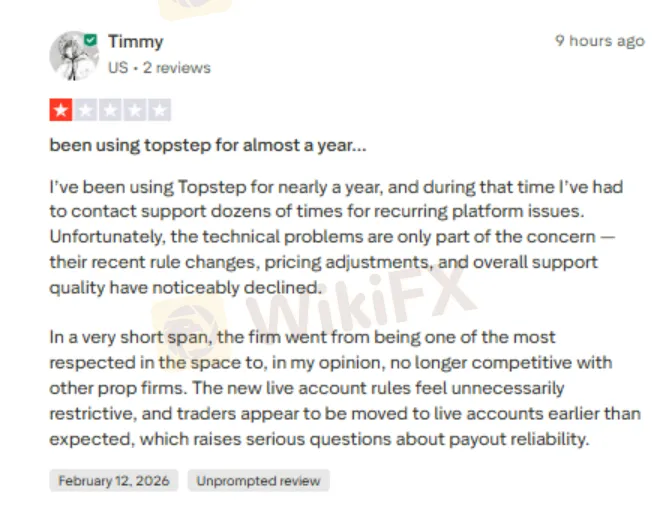Click the red filled first star
The height and width of the screenshot is (521, 664).
61,110
